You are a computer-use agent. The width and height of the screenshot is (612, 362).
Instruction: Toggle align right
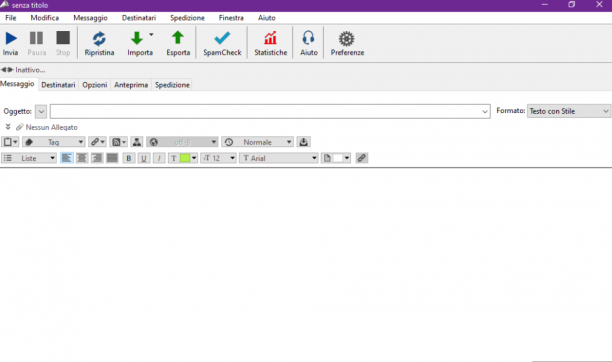point(97,158)
